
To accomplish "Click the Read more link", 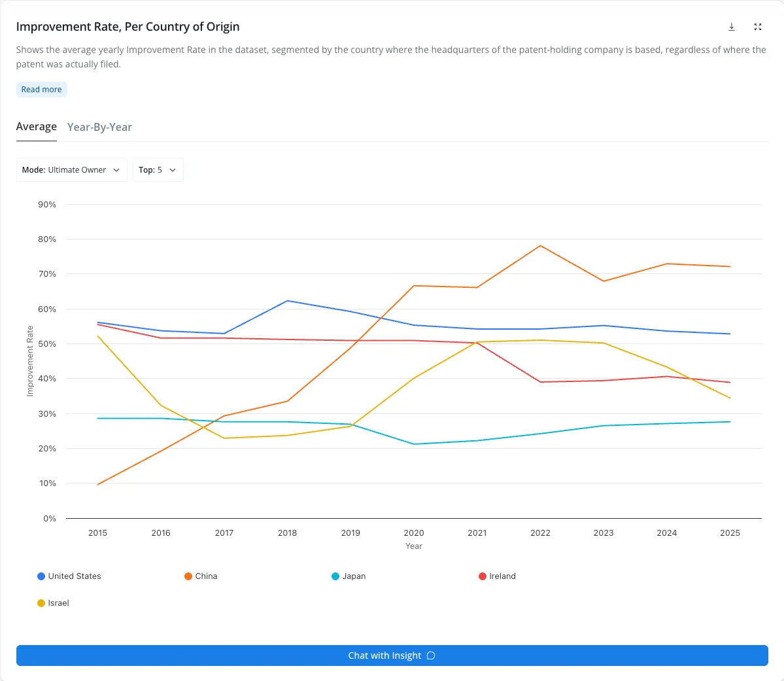I will pos(41,90).
